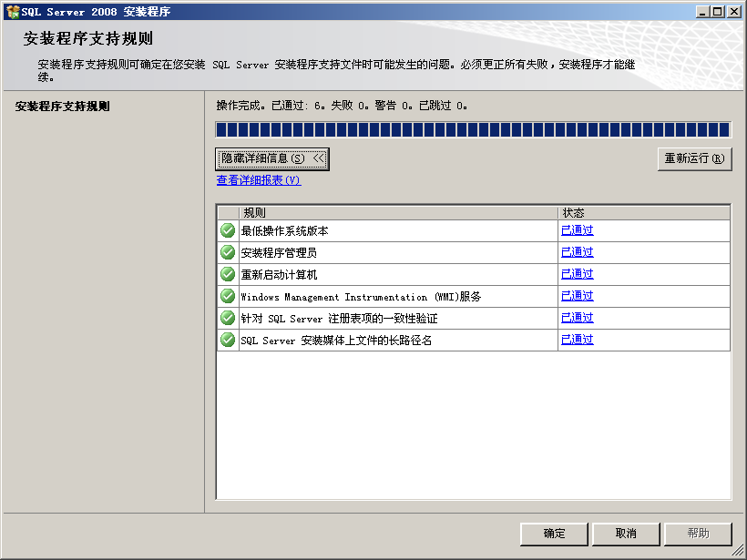Click the green check icon for 重新启动计算机
The height and width of the screenshot is (560, 747).
click(228, 274)
